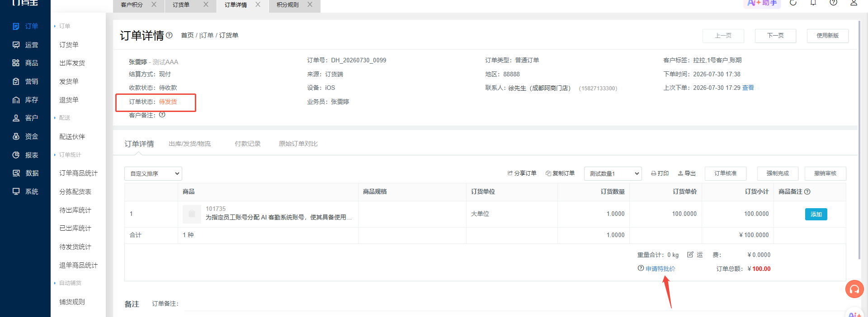Click the 撤销审核 button
This screenshot has height=317, width=868.
coord(826,173)
